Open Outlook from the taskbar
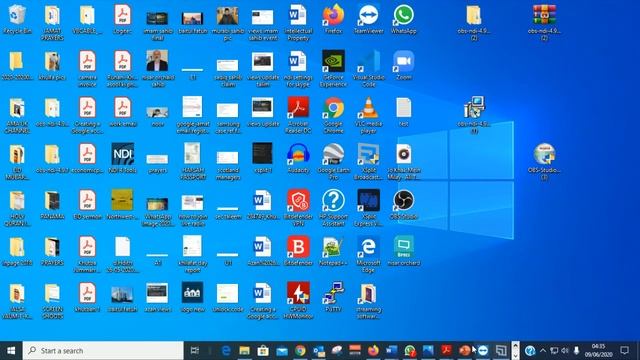Screen dimensions: 640x360 pyautogui.click(x=319, y=351)
